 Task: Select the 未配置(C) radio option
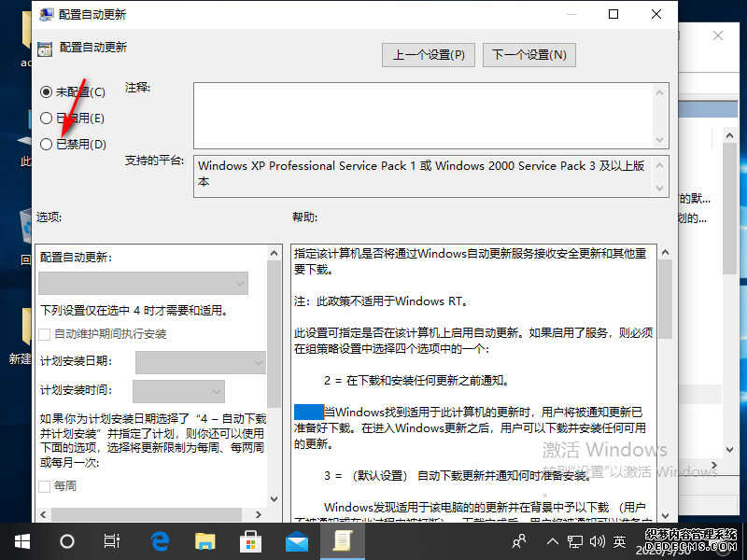(x=46, y=91)
